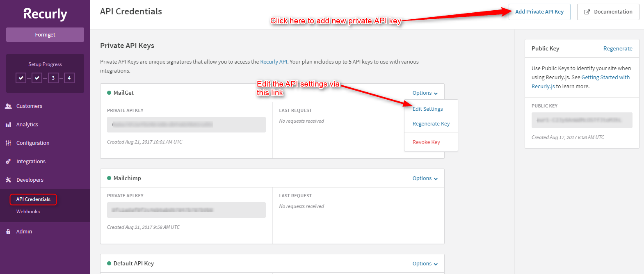Click the Mailchimp green status dot
This screenshot has width=644, height=274.
coord(109,178)
